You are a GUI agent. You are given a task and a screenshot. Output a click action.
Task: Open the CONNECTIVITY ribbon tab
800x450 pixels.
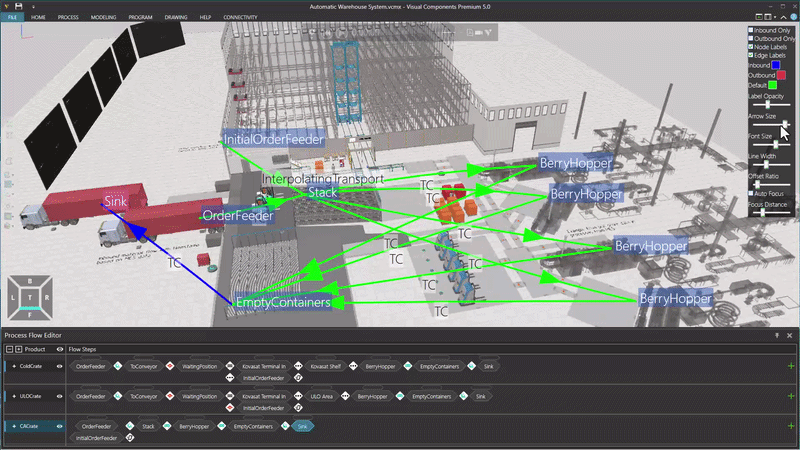click(x=240, y=17)
